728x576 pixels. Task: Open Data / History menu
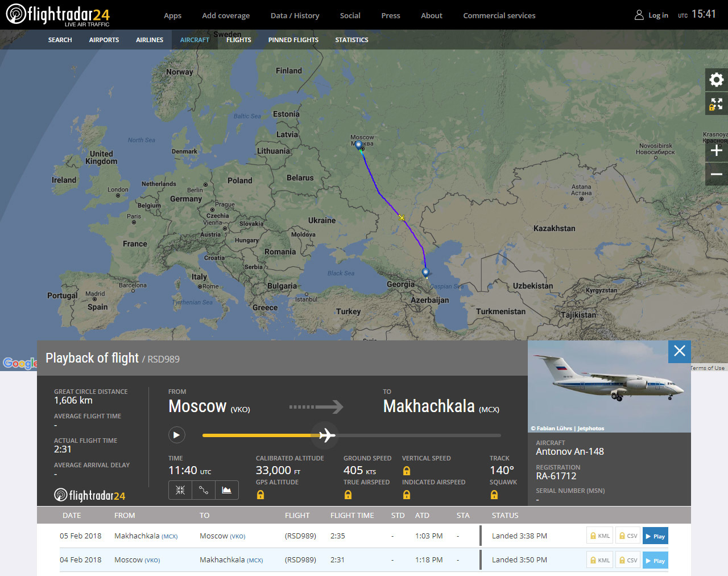click(295, 15)
